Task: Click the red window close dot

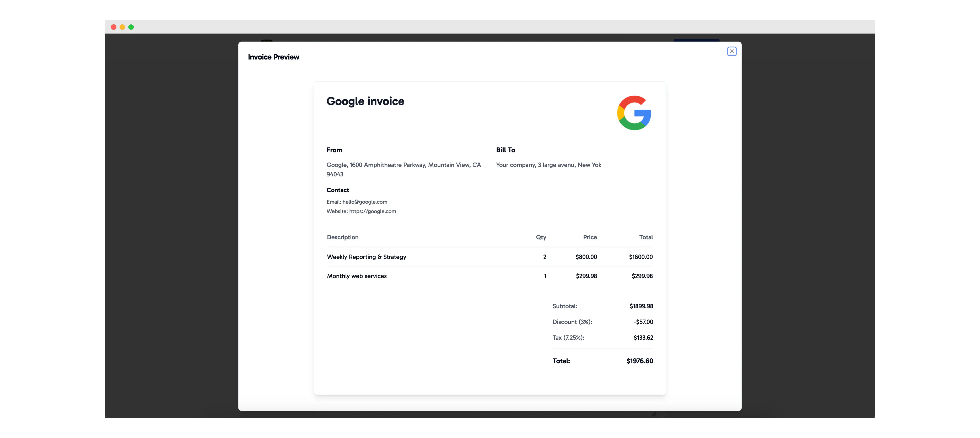Action: [x=113, y=27]
